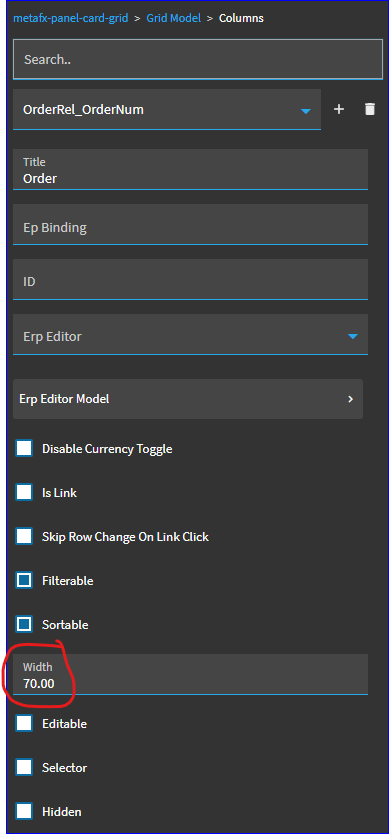
Task: Expand the Erp Editor dropdown
Action: (352, 336)
